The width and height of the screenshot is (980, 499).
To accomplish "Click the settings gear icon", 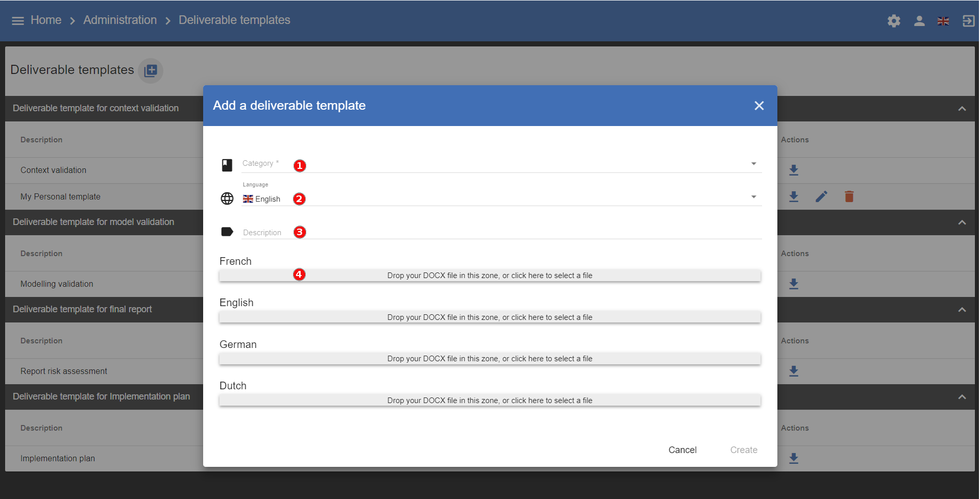I will coord(894,21).
